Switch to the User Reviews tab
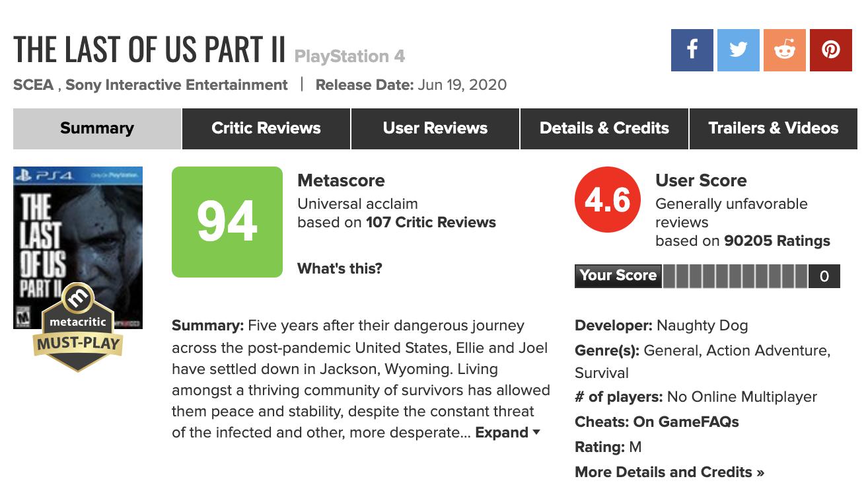The image size is (868, 489). 435,128
